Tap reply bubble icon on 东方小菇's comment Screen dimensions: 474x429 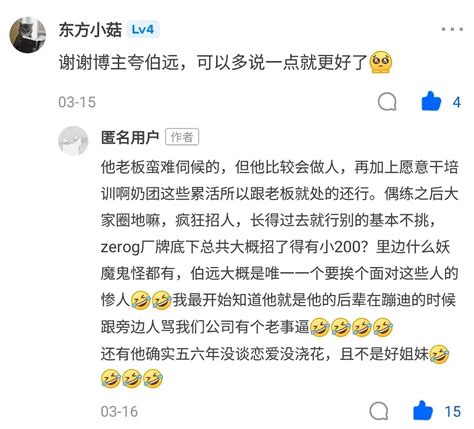(x=387, y=101)
